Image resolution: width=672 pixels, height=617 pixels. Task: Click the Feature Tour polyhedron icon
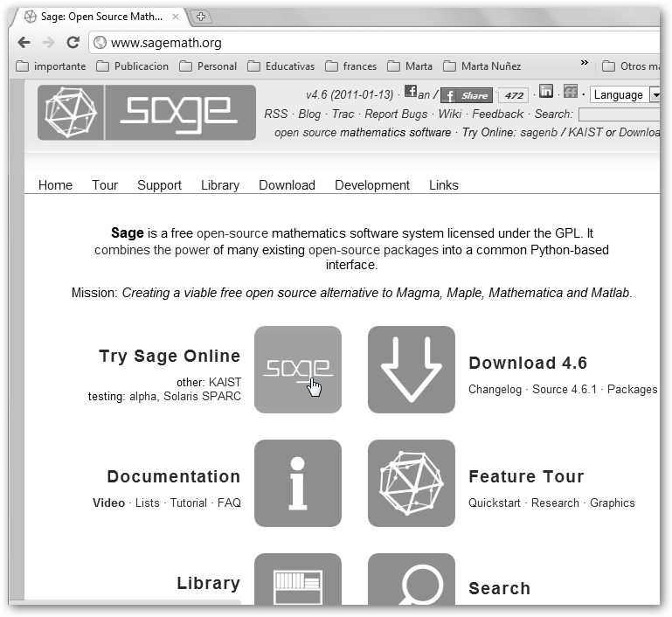pyautogui.click(x=411, y=483)
